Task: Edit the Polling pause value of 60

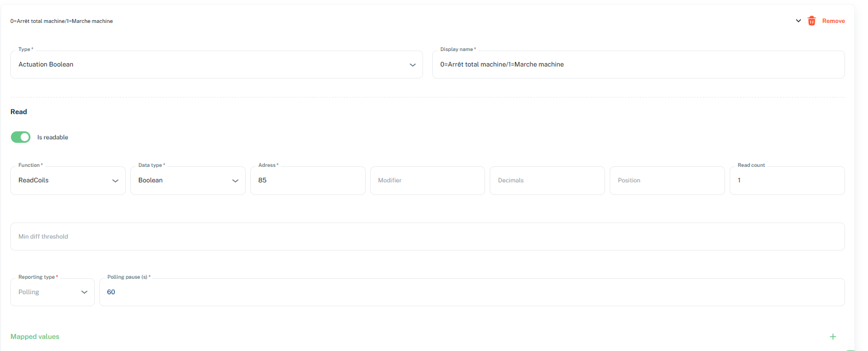Action: pyautogui.click(x=471, y=292)
